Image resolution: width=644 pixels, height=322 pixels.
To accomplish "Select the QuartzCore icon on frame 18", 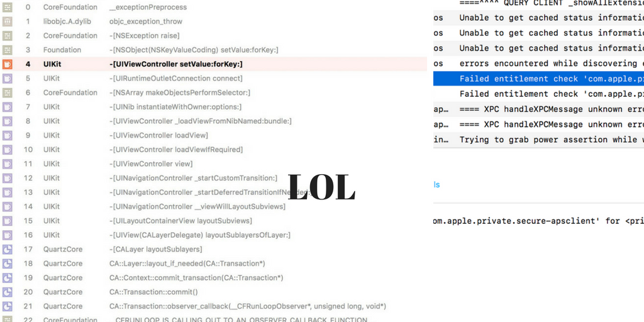I will point(8,264).
